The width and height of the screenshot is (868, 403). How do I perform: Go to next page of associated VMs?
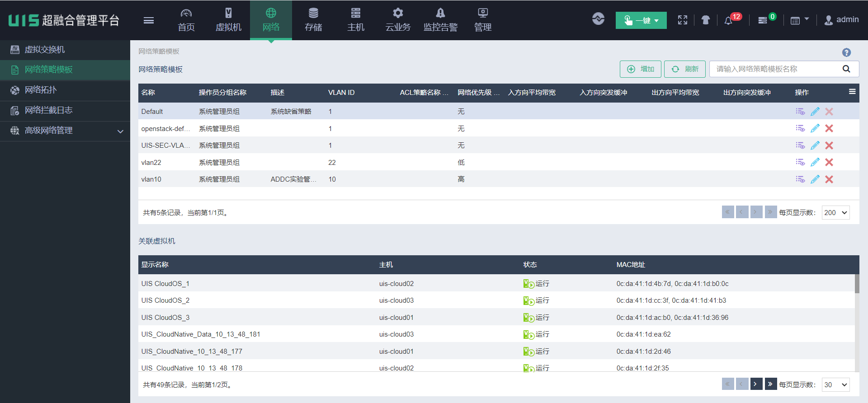[756, 384]
